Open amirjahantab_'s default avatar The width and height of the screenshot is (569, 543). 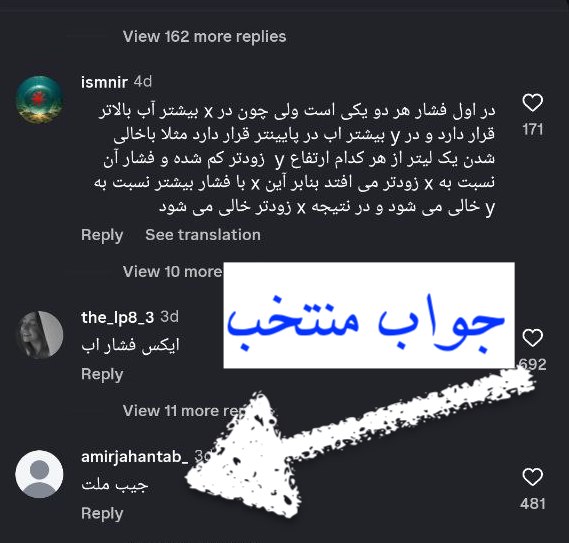tap(40, 474)
